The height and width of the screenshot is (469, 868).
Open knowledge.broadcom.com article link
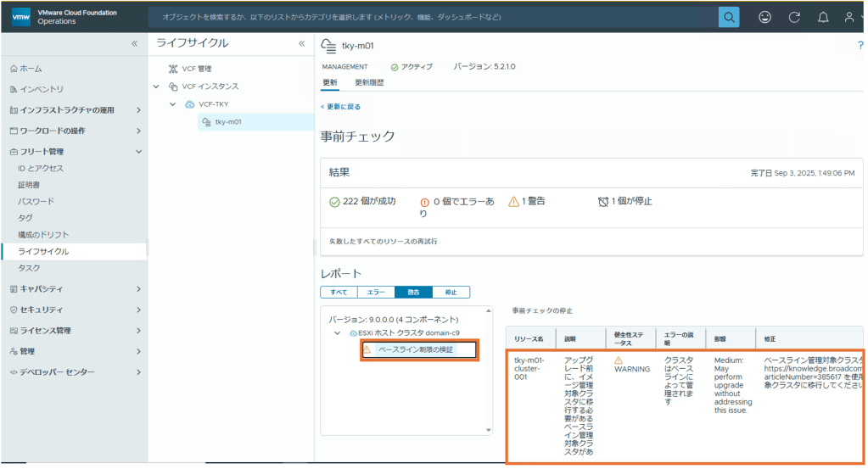click(813, 368)
